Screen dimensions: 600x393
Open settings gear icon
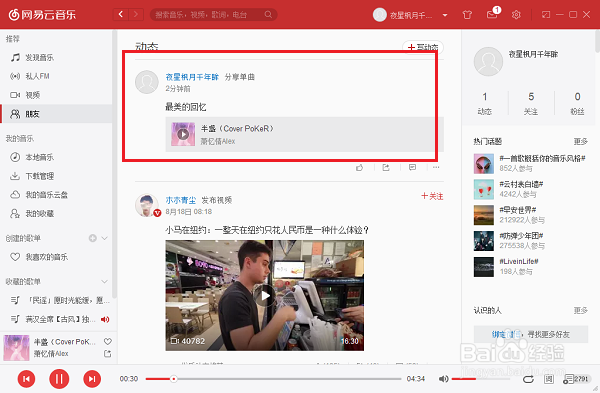[516, 15]
